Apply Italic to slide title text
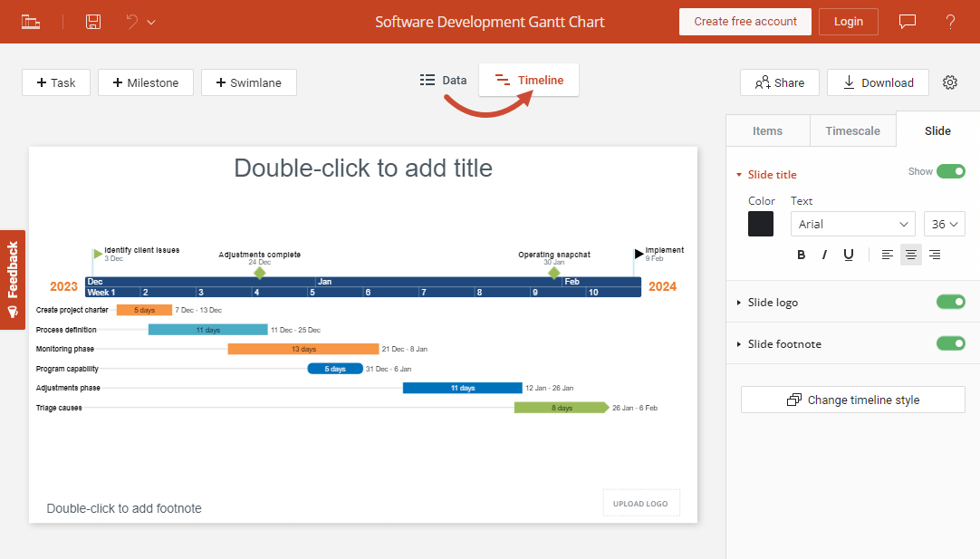 click(824, 255)
